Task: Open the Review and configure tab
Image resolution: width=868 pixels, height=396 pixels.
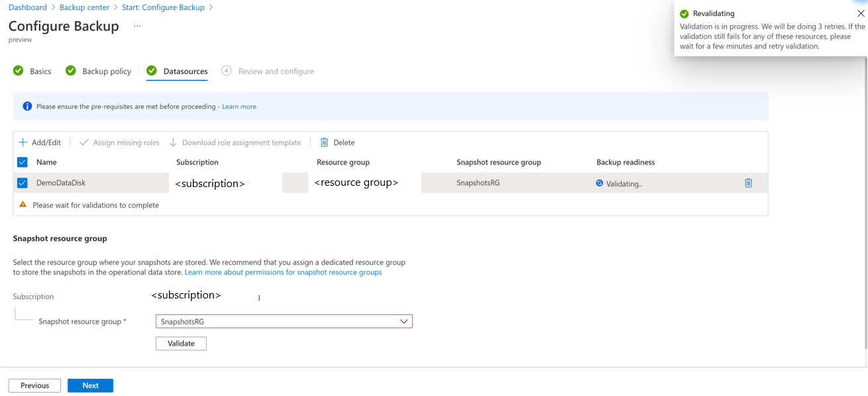Action: click(276, 71)
